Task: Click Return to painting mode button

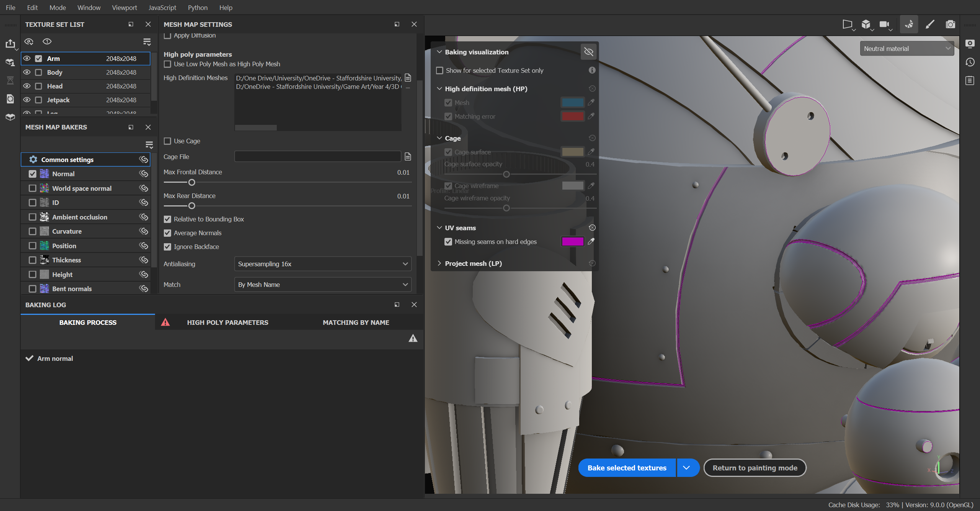Action: [755, 468]
